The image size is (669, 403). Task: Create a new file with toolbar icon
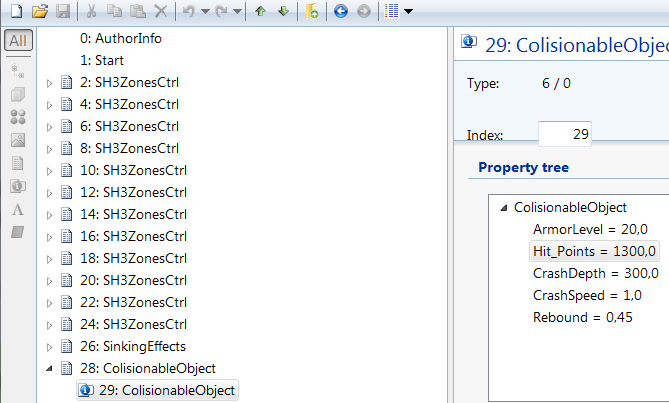point(17,11)
